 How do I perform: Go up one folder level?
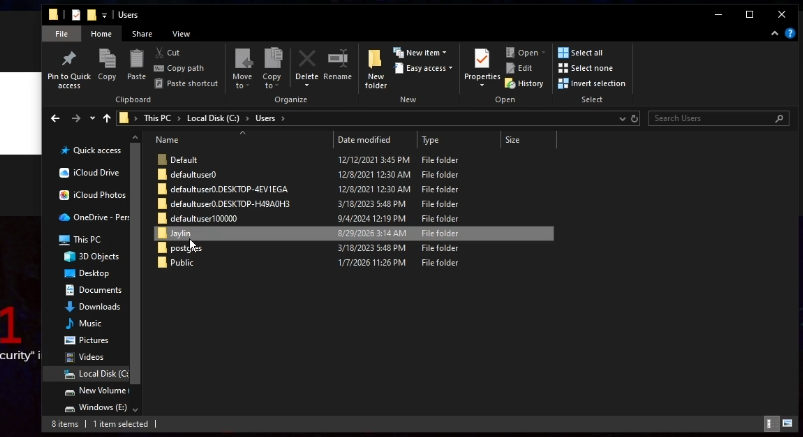tap(107, 118)
